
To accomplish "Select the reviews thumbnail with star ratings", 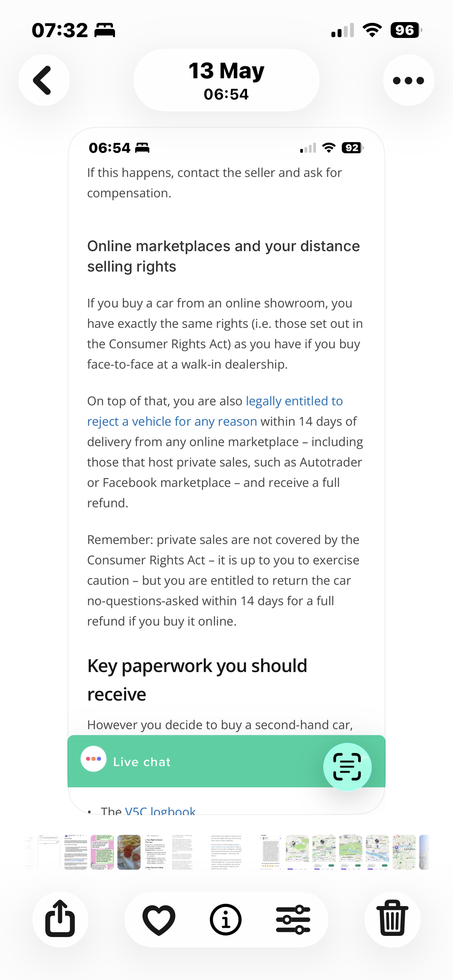I will tap(271, 852).
